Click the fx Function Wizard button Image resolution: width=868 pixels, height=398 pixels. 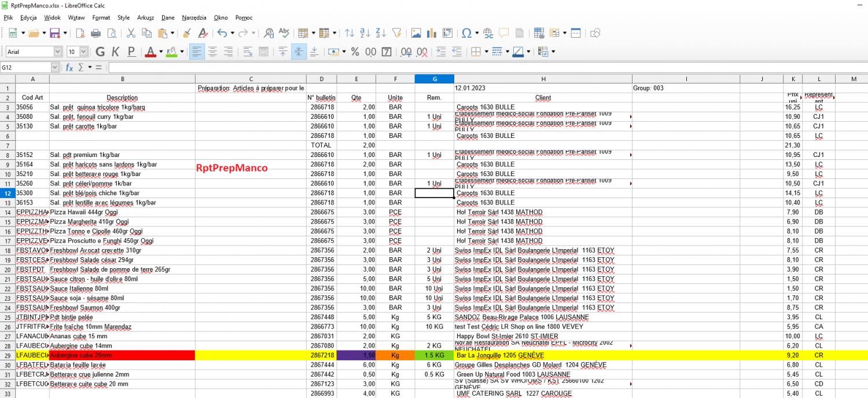[69, 67]
